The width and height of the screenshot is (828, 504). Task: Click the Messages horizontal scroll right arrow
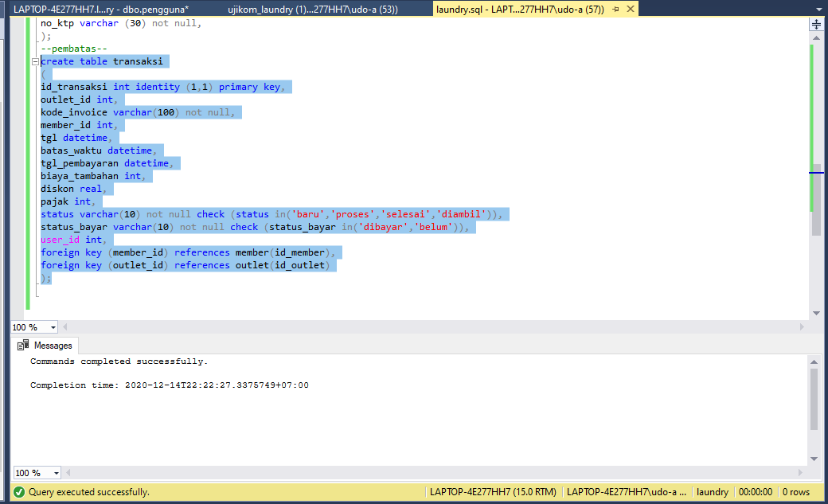coord(800,472)
